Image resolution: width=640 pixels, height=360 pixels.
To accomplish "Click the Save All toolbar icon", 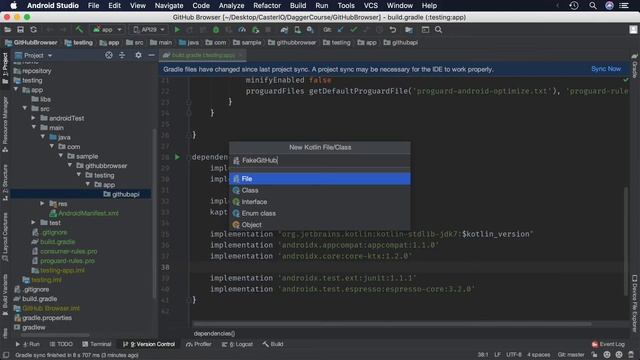I will (x=20, y=30).
